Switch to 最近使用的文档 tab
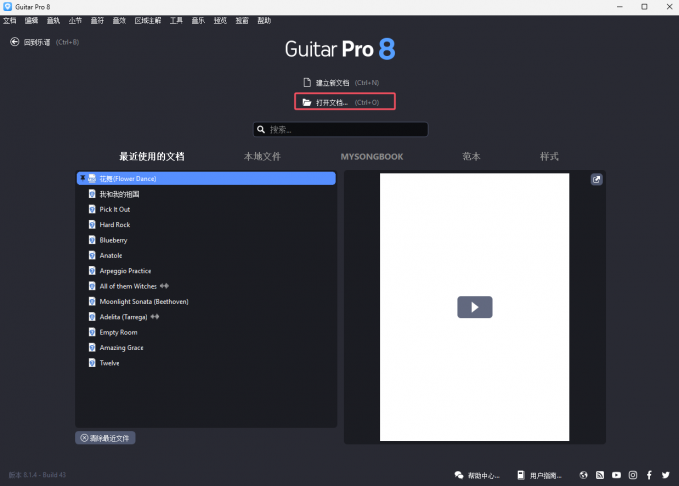 point(152,156)
